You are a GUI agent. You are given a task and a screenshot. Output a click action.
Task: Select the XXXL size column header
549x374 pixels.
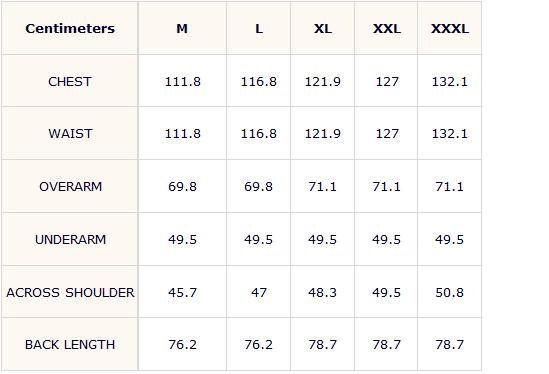pos(450,28)
